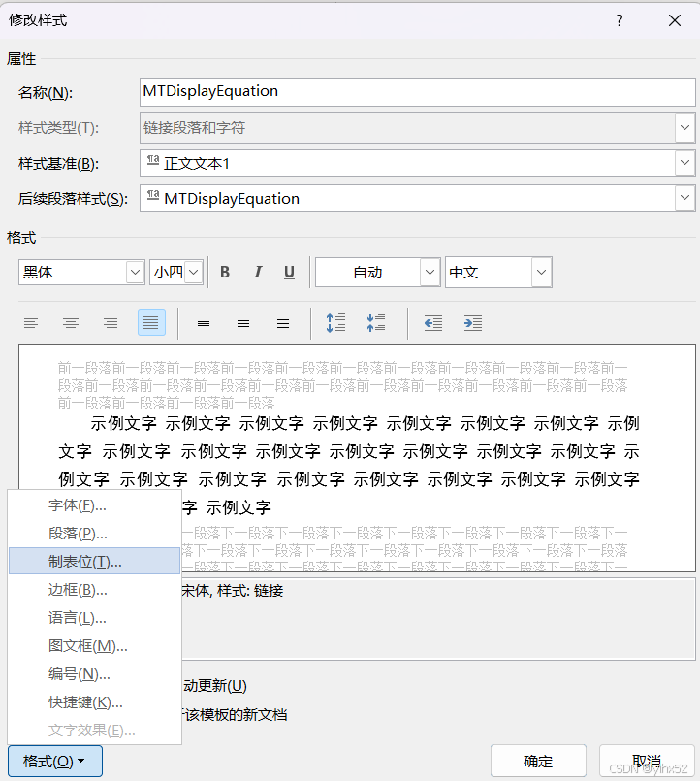Open the 自动 font color dropdown
This screenshot has width=700, height=781.
tap(430, 272)
